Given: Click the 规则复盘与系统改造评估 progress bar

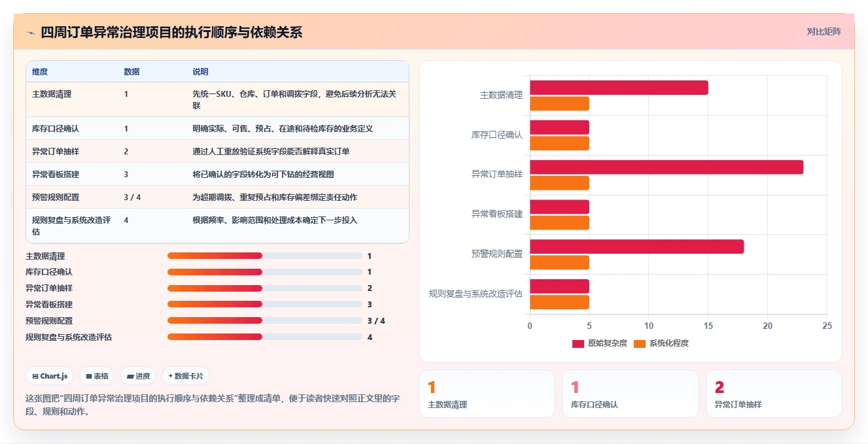Looking at the screenshot, I should [x=264, y=337].
